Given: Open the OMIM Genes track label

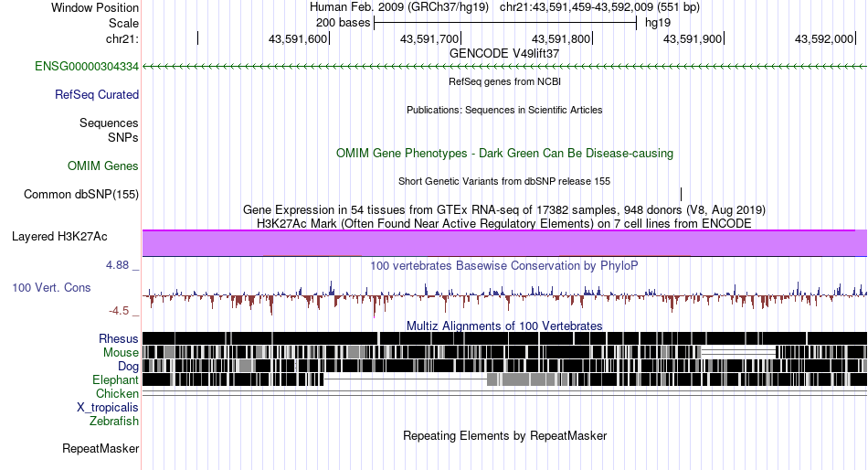Looking at the screenshot, I should [x=103, y=166].
